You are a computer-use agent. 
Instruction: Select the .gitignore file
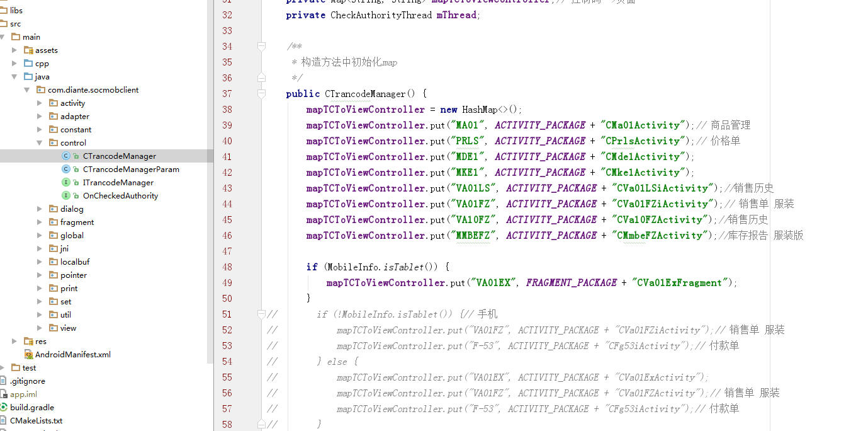click(28, 381)
